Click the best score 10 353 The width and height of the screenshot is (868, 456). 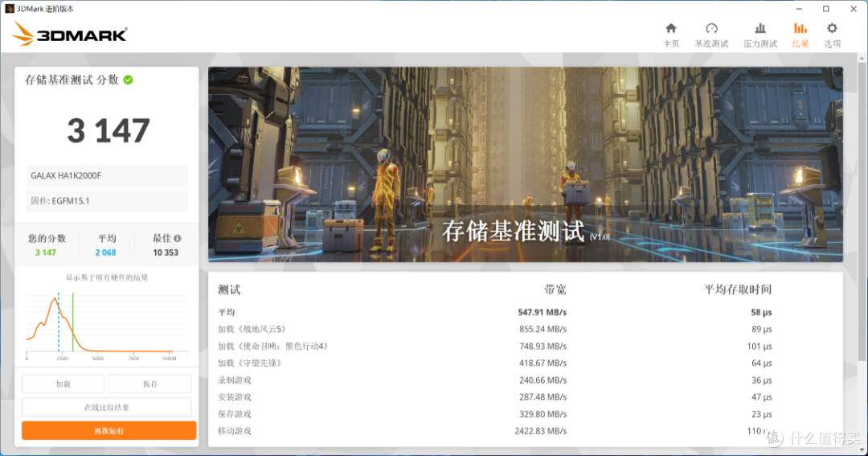click(166, 252)
